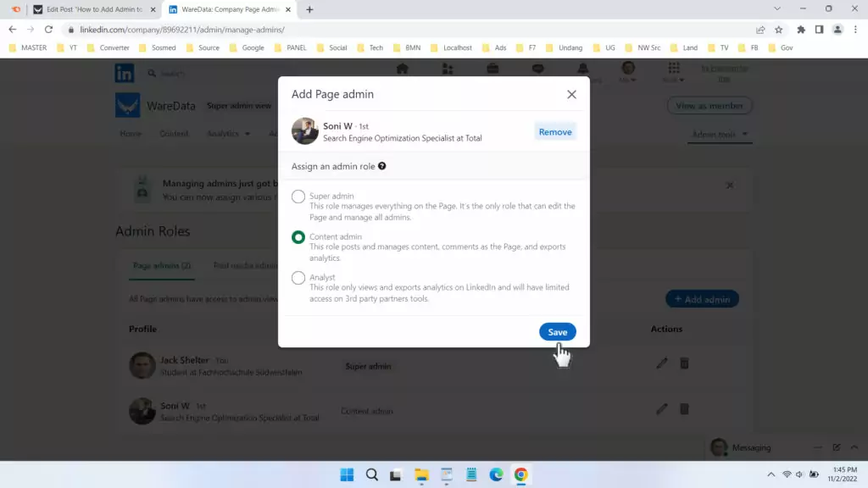Choose the Analyst role radio button
Viewport: 868px width, 488px height.
pos(298,278)
